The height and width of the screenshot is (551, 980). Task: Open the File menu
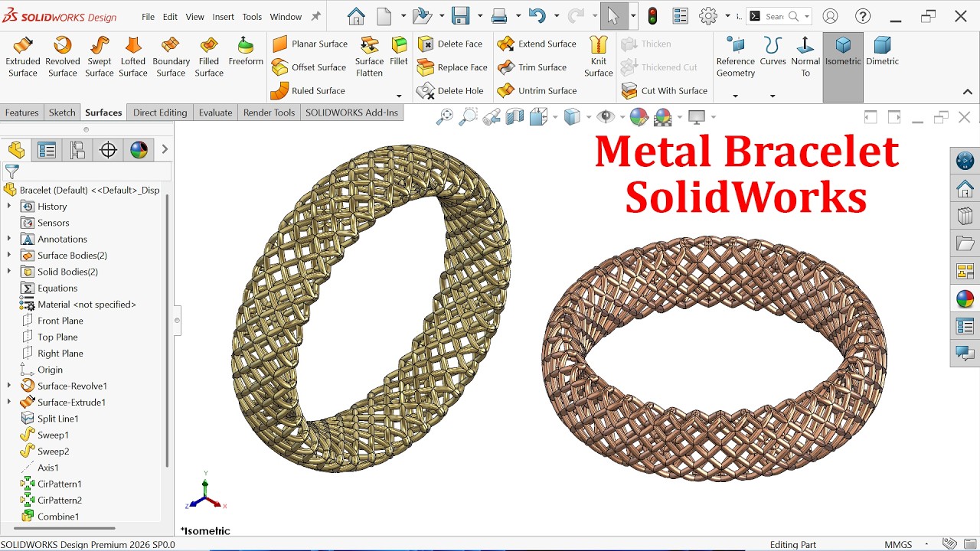[148, 16]
